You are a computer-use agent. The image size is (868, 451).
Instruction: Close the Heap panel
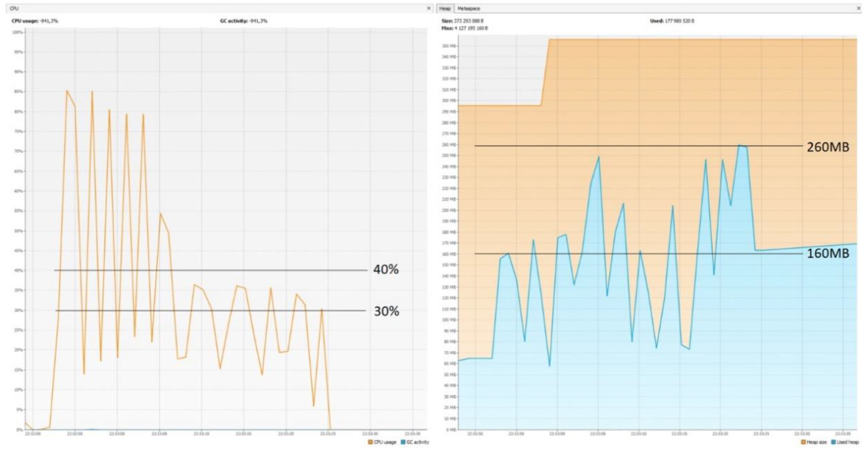coord(859,8)
